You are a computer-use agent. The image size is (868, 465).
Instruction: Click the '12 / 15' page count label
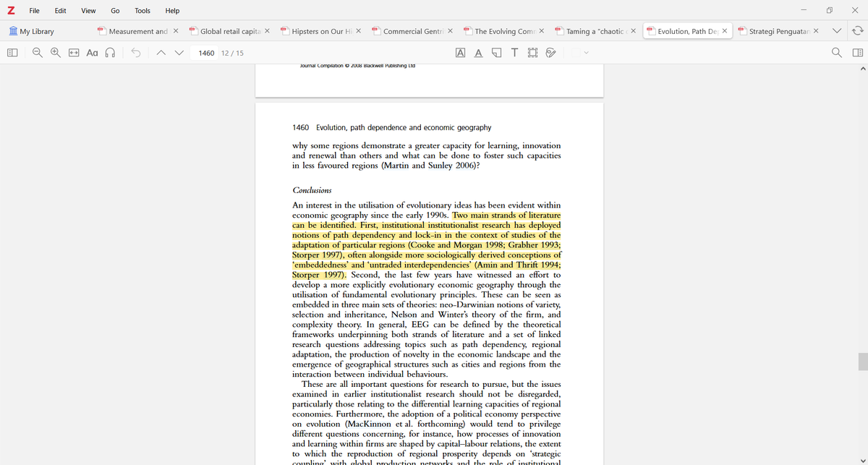tap(232, 53)
